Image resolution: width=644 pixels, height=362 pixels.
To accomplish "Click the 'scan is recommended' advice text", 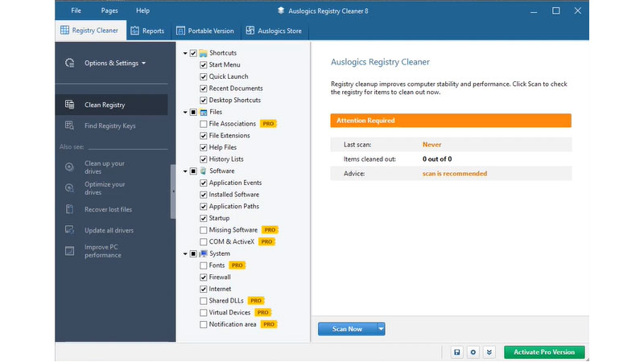I will (455, 174).
